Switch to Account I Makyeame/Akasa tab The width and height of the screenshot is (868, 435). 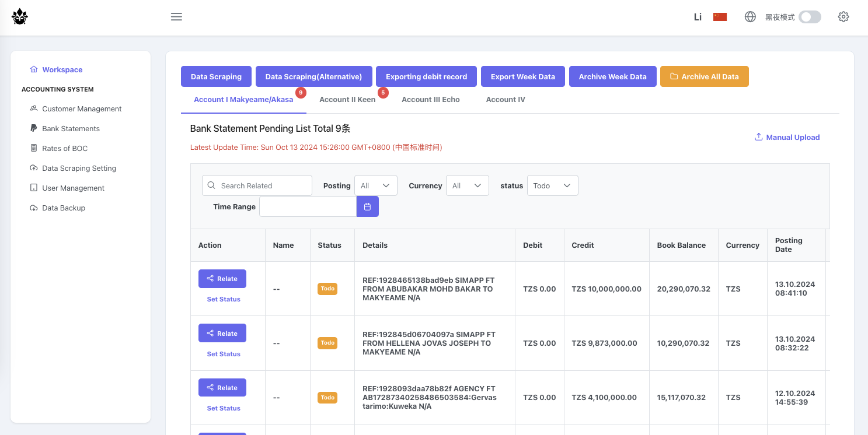[x=243, y=99]
